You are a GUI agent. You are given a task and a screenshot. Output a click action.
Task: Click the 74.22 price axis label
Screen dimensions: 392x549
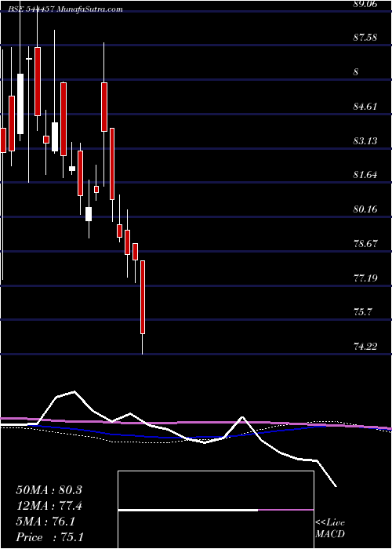[x=366, y=347]
